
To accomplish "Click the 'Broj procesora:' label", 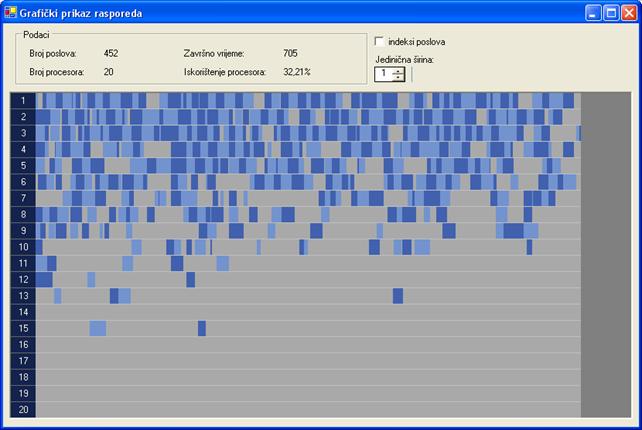I will [57, 72].
